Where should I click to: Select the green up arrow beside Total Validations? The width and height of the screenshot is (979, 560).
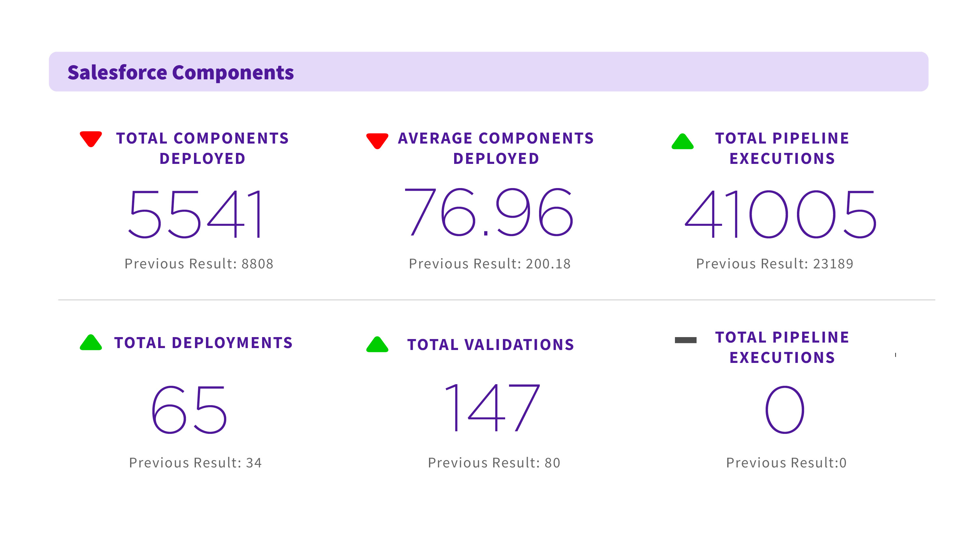click(x=377, y=345)
